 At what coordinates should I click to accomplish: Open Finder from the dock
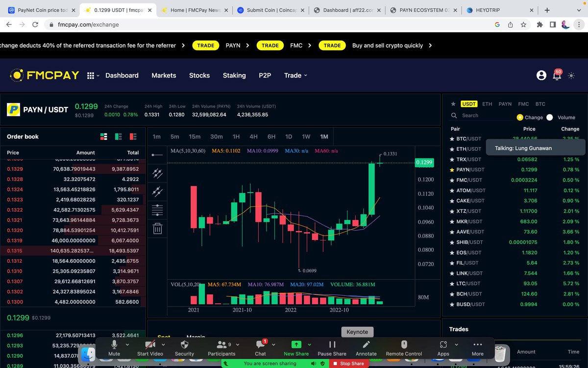tap(88, 354)
